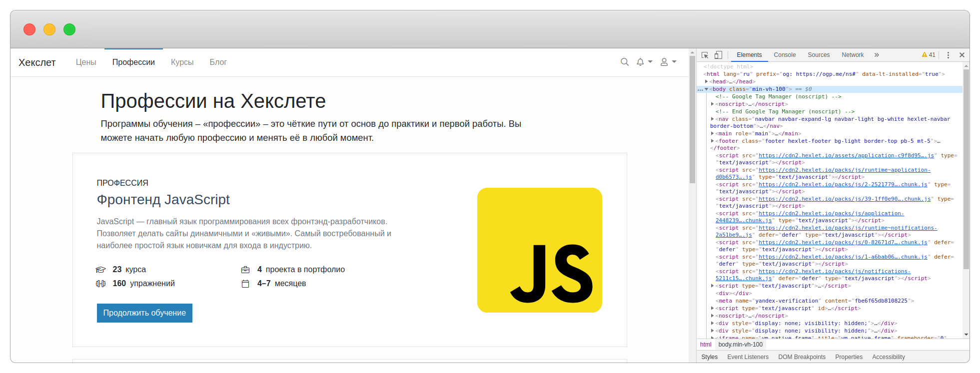The image size is (980, 373).
Task: Click the briefcase icon beside 4 проекта
Action: (245, 270)
